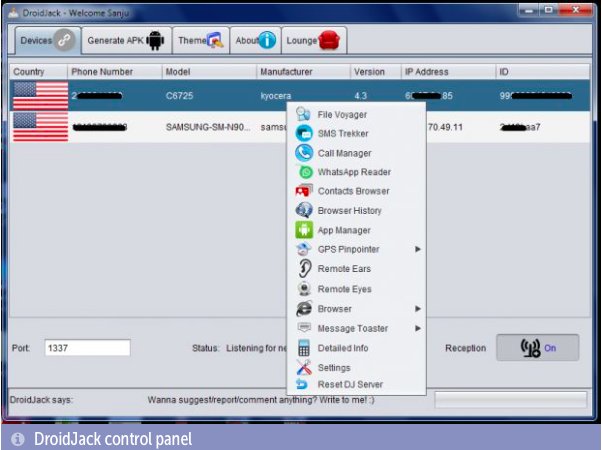Image resolution: width=602 pixels, height=450 pixels.
Task: Click the blue info icon on About
Action: (x=267, y=40)
